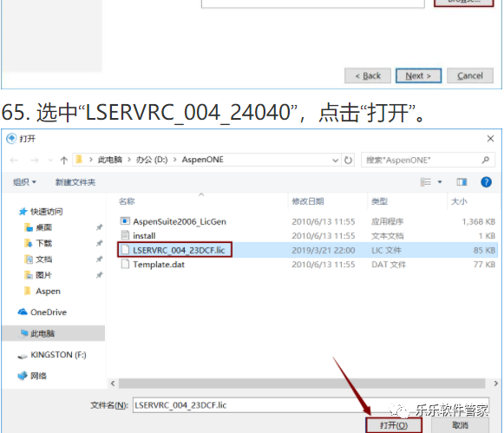Click < Back in the wizard
The width and height of the screenshot is (504, 433).
click(368, 75)
